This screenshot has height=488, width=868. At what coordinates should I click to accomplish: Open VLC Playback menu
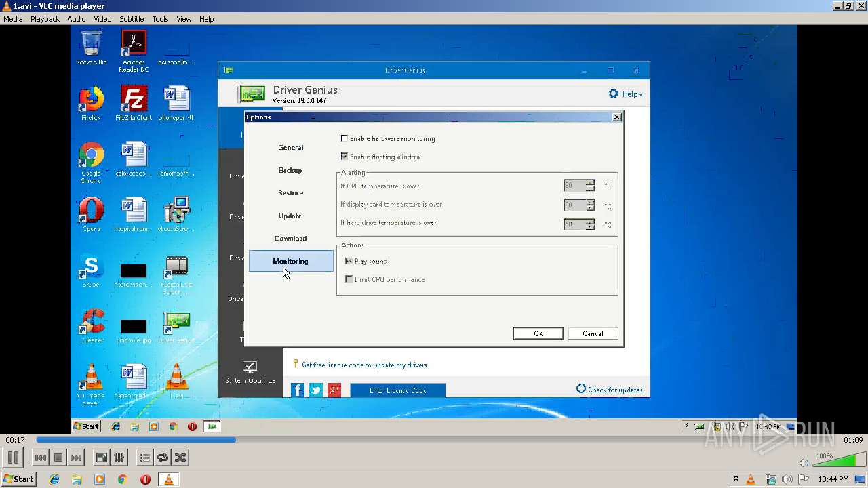[45, 19]
